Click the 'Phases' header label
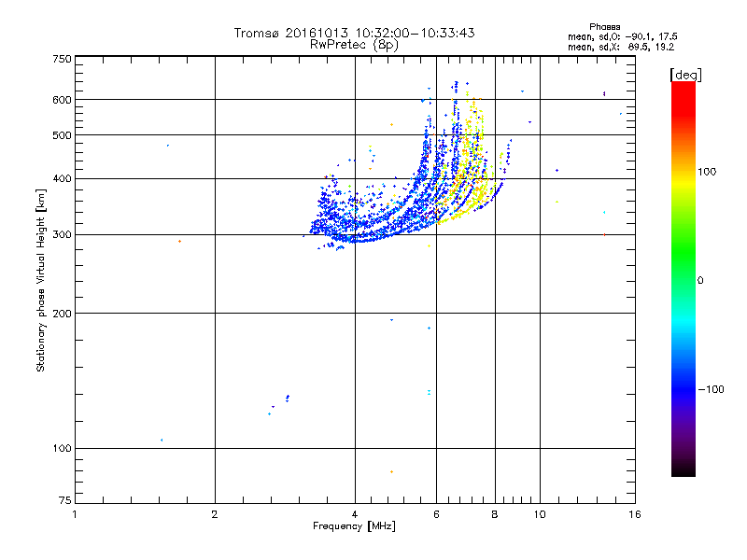 604,27
